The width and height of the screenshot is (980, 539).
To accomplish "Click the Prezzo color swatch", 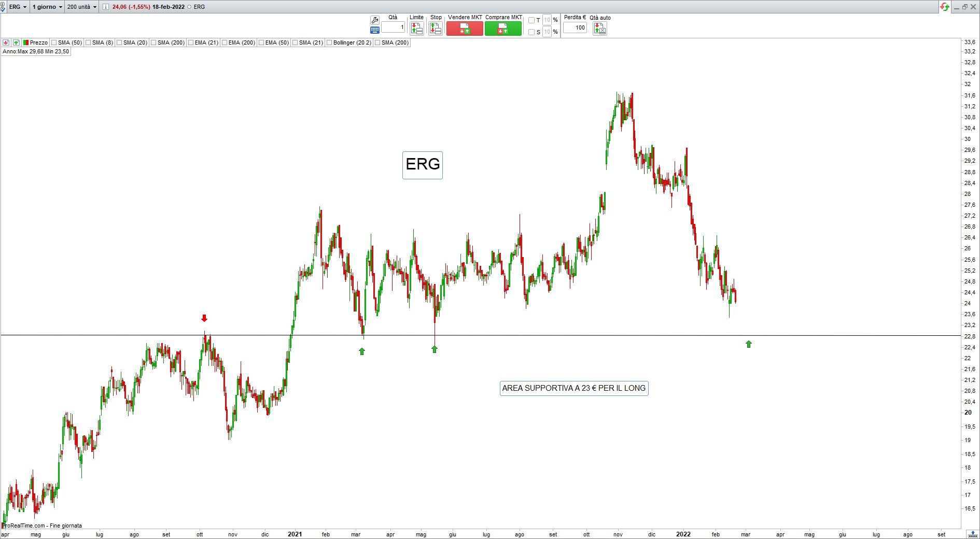I will pos(26,42).
